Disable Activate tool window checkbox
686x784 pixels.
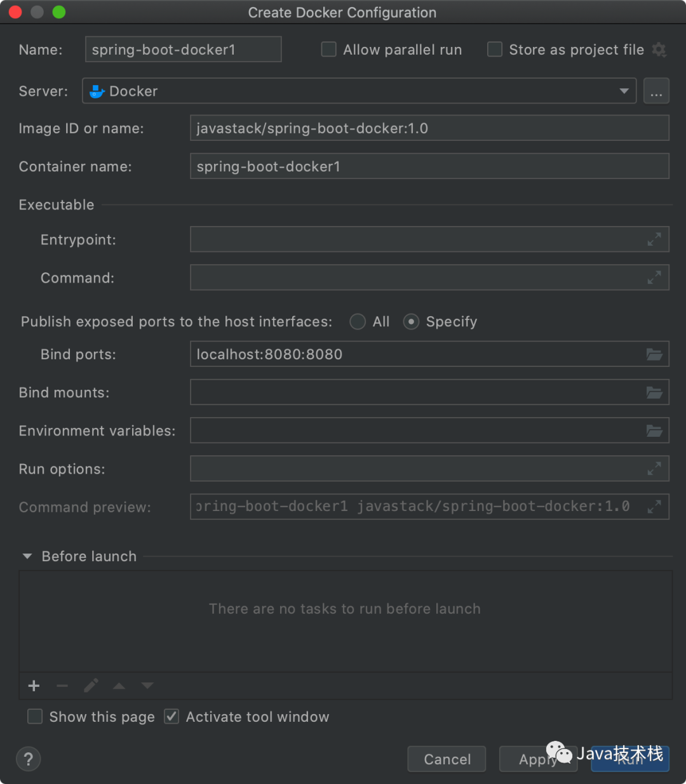point(171,717)
